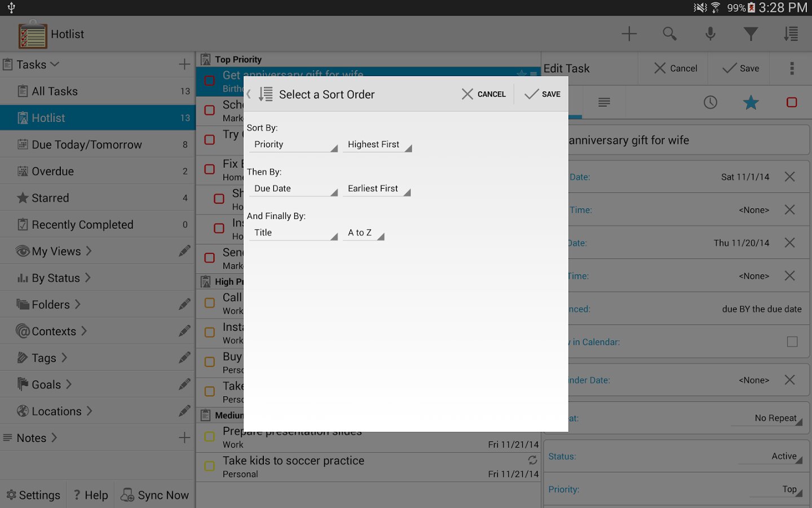Open the clock timing tab icon

(x=710, y=103)
